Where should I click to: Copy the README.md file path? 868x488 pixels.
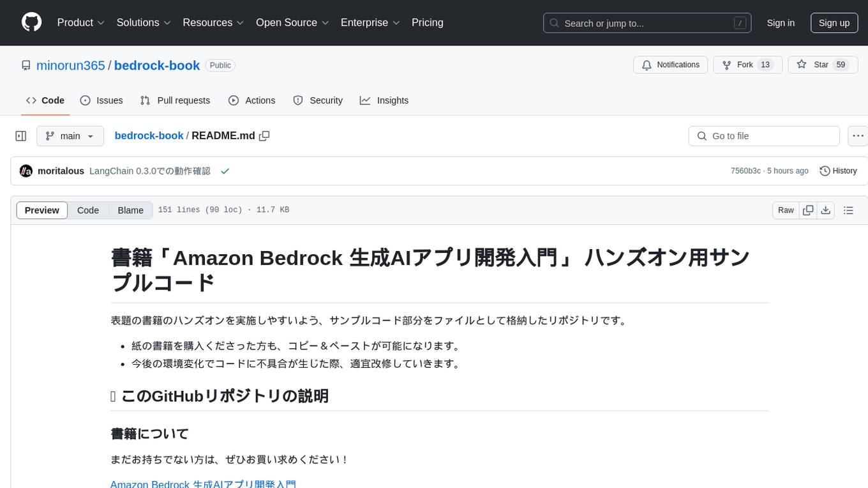point(264,136)
